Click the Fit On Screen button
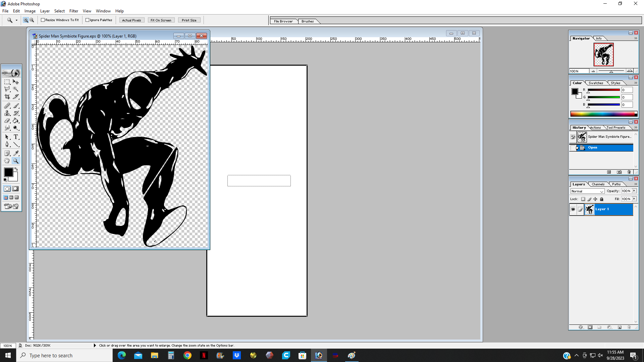Screen dimensions: 644x362 click(161, 20)
